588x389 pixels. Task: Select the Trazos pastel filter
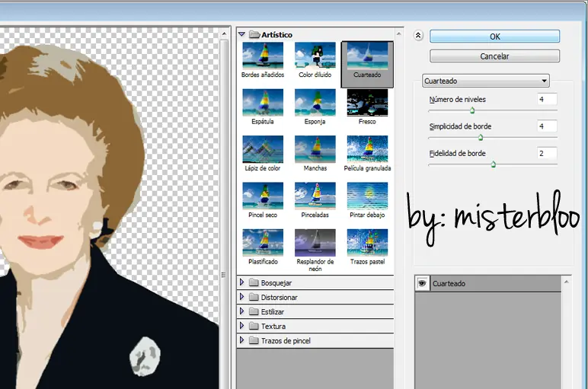point(367,243)
